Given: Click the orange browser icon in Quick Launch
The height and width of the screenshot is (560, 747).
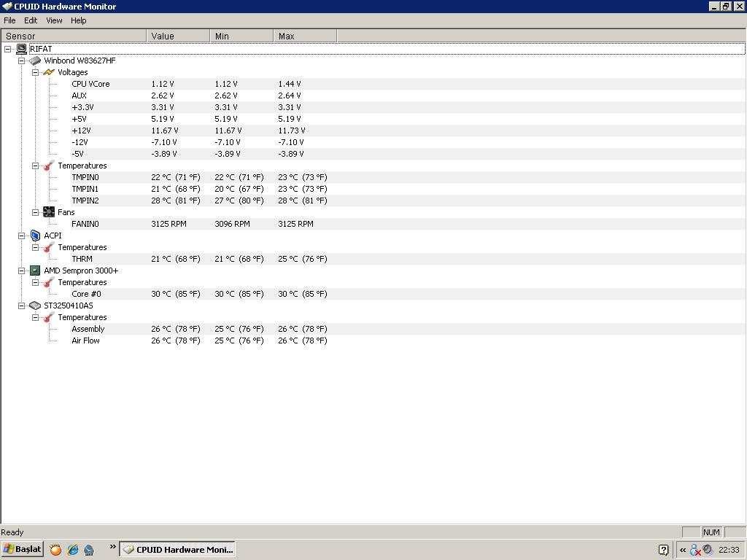Looking at the screenshot, I should 55,550.
